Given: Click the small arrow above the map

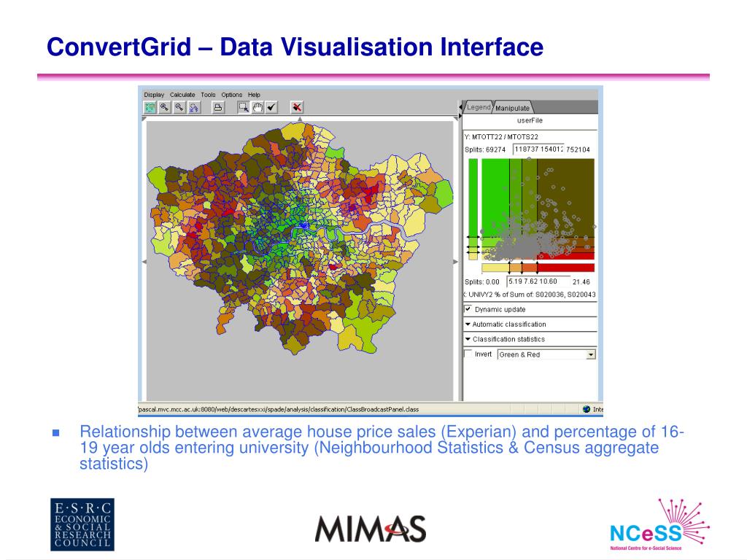Looking at the screenshot, I should tap(300, 119).
